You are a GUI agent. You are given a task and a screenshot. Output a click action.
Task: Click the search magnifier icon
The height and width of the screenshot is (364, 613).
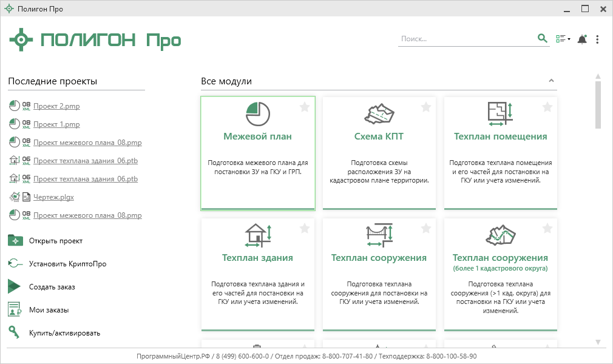[x=542, y=39]
